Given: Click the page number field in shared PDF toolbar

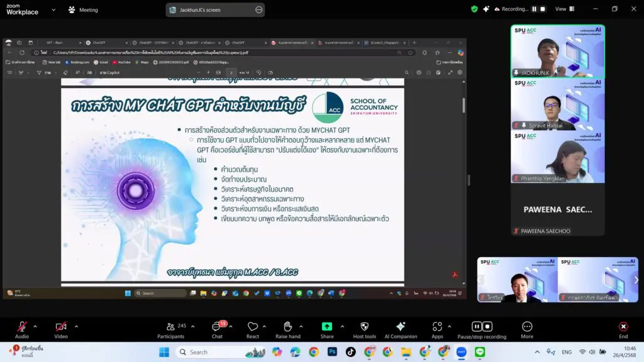Looking at the screenshot, I should [231, 73].
